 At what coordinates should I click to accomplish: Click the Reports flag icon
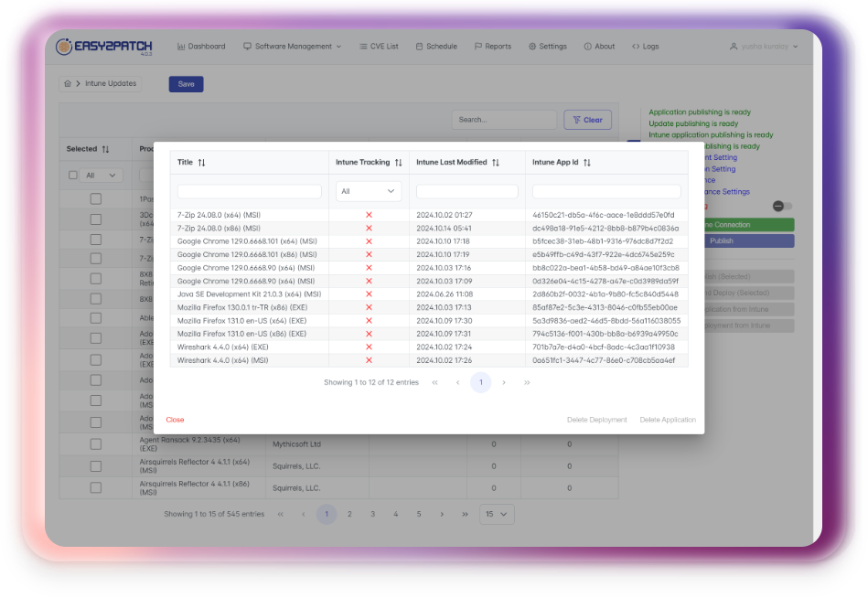pyautogui.click(x=477, y=46)
